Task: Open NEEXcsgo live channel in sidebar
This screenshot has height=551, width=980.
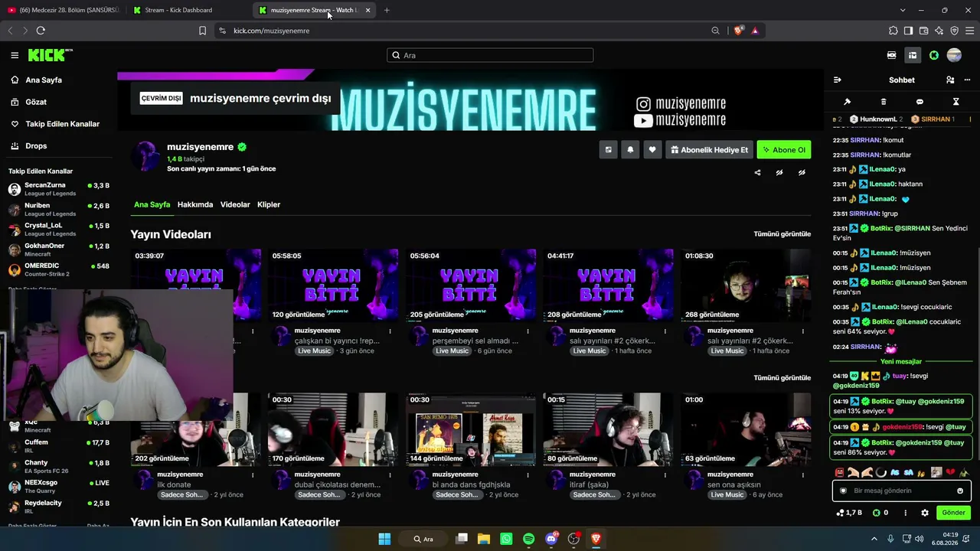Action: pyautogui.click(x=59, y=487)
